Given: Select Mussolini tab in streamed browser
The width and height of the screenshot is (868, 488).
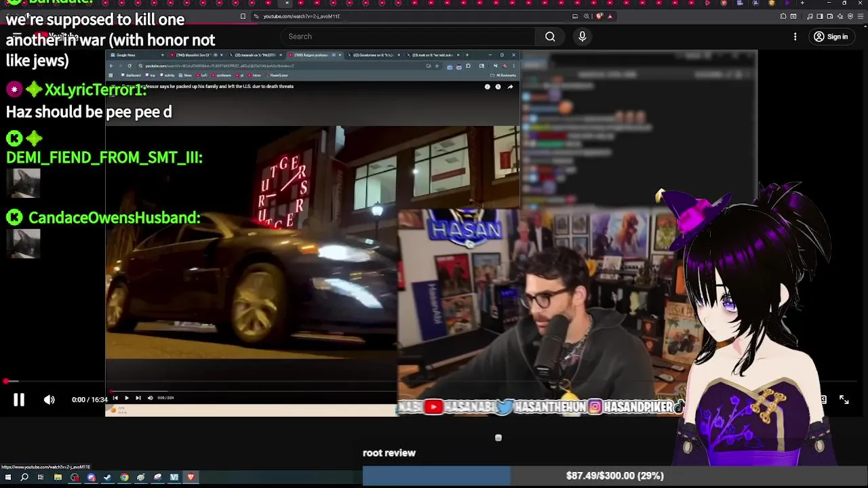Looking at the screenshot, I should tap(196, 55).
